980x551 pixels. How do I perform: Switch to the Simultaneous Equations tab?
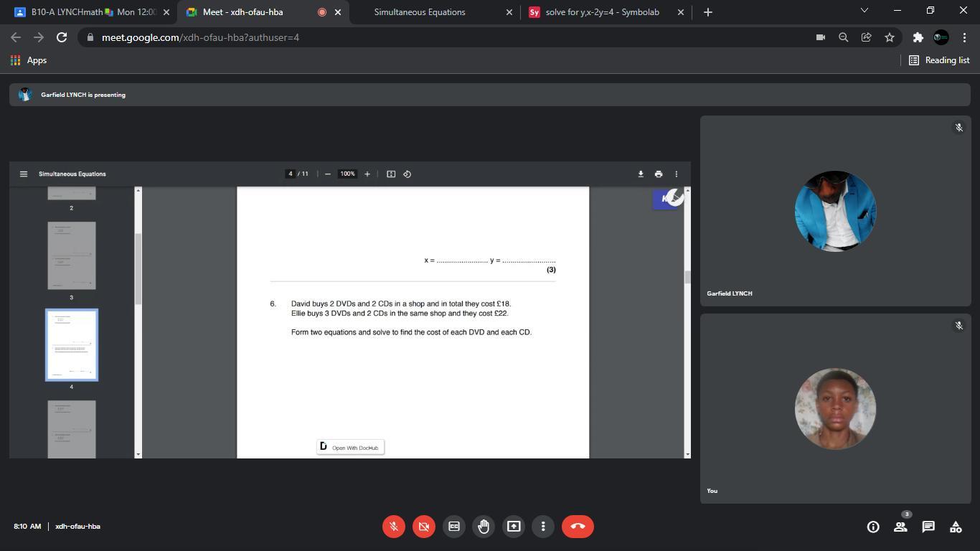click(420, 12)
